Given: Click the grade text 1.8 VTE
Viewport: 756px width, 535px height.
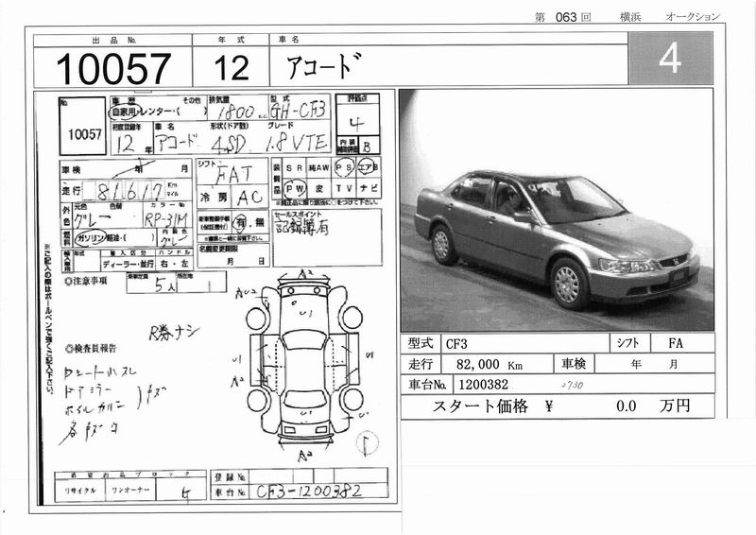Looking at the screenshot, I should pyautogui.click(x=297, y=143).
